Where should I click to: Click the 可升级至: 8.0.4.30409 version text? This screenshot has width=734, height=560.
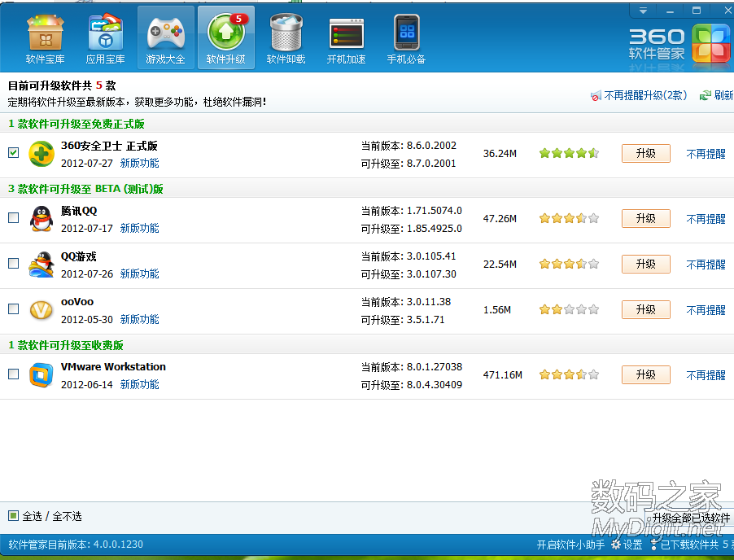tap(412, 385)
